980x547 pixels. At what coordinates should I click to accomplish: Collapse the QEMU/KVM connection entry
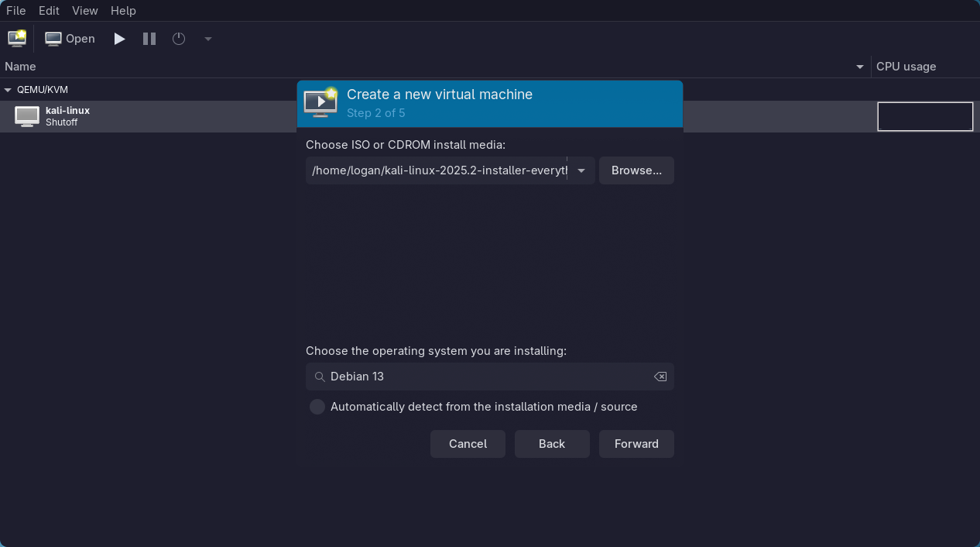pyautogui.click(x=8, y=89)
